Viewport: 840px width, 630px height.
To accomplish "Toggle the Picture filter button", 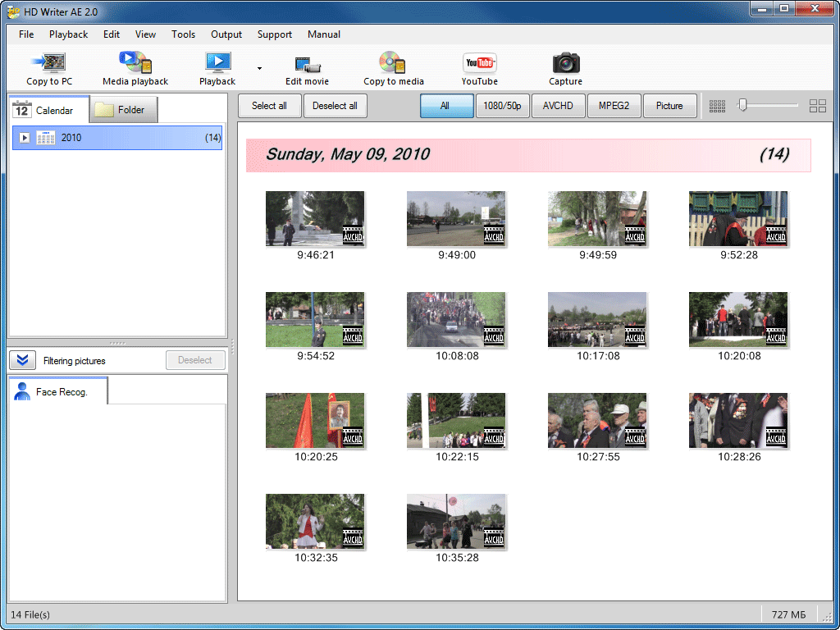I will tap(669, 106).
